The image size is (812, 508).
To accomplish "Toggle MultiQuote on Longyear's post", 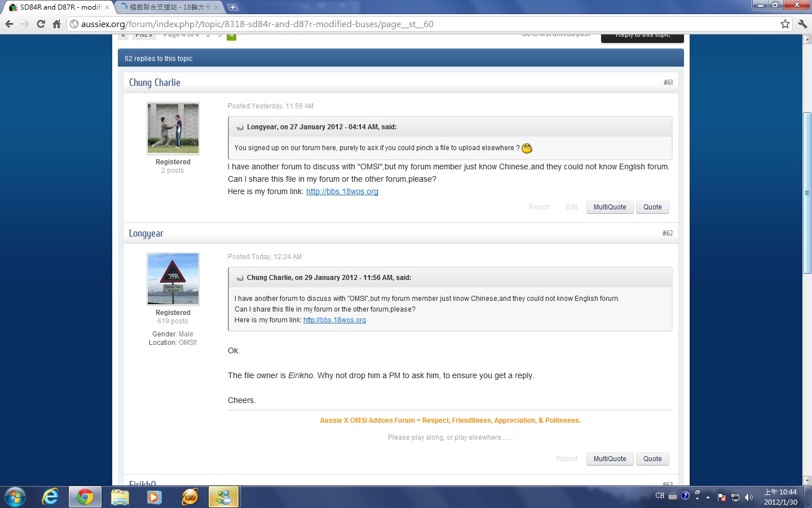I will [x=610, y=459].
